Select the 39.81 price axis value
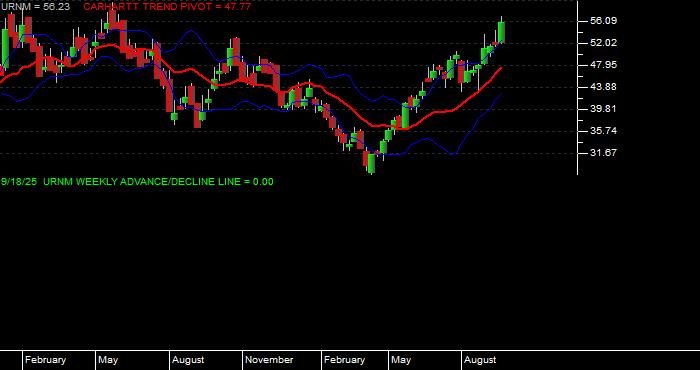This screenshot has width=700, height=370. [x=603, y=109]
